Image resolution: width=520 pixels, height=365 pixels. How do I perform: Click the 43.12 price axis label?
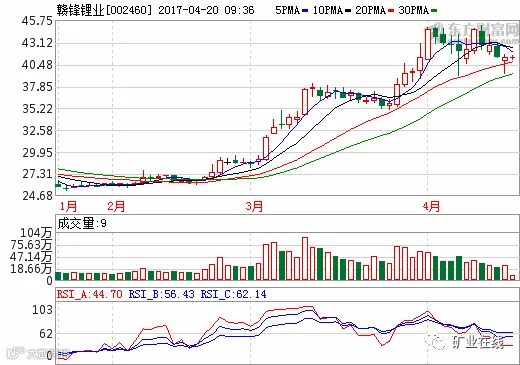coord(37,43)
